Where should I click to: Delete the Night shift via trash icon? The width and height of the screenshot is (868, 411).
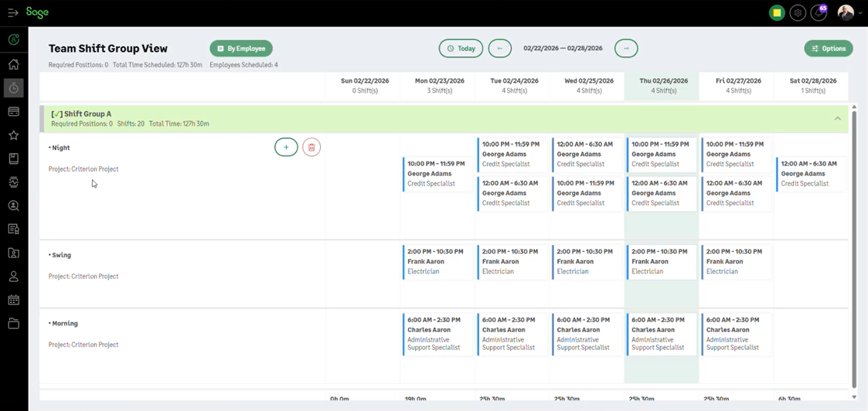click(311, 147)
